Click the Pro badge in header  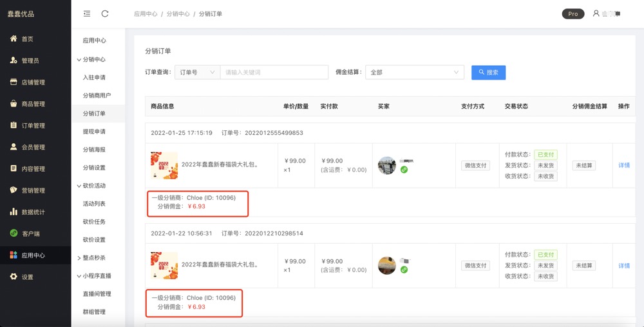click(573, 14)
